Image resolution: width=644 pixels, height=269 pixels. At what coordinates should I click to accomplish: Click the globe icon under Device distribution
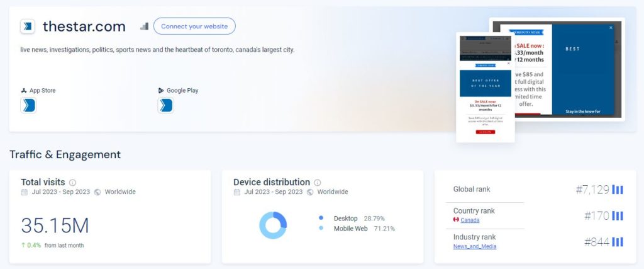point(310,192)
